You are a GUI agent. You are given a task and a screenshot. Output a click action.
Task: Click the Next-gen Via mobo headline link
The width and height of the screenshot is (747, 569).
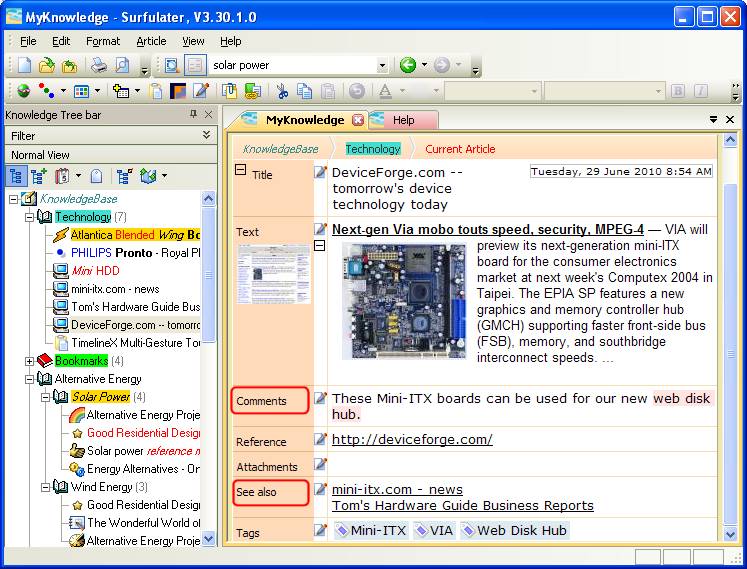click(x=488, y=229)
